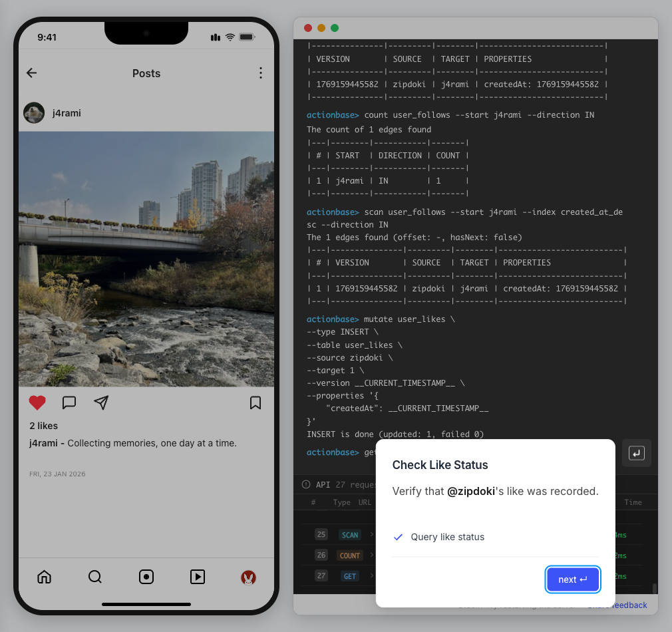
Task: Open comments with speech bubble icon
Action: click(69, 402)
